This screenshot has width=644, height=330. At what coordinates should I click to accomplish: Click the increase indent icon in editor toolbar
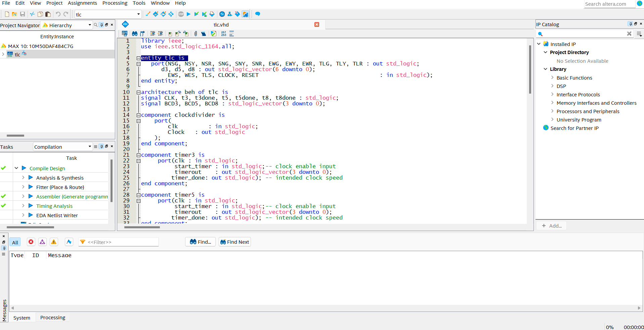point(153,34)
